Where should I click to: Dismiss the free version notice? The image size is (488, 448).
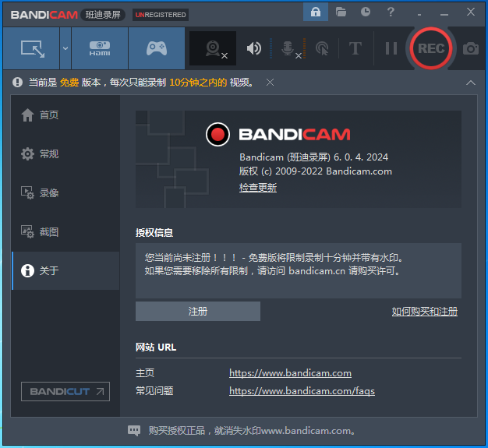tap(271, 83)
